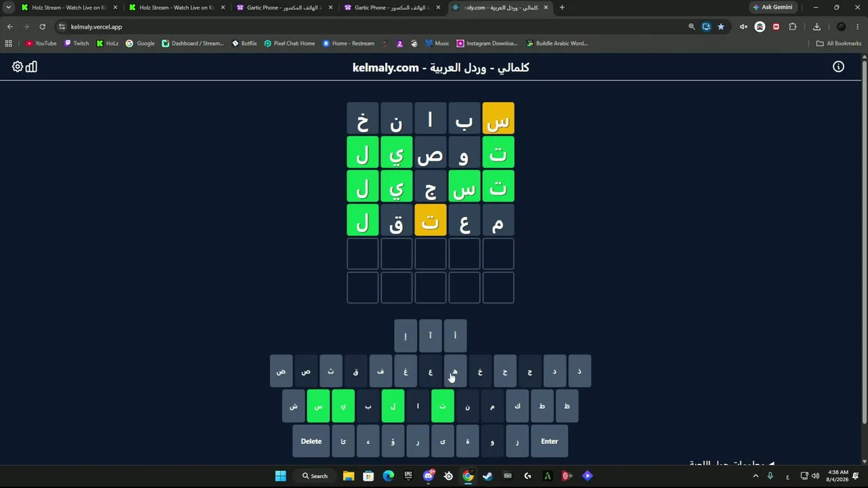Click the yellow س tile in first guess

[498, 118]
